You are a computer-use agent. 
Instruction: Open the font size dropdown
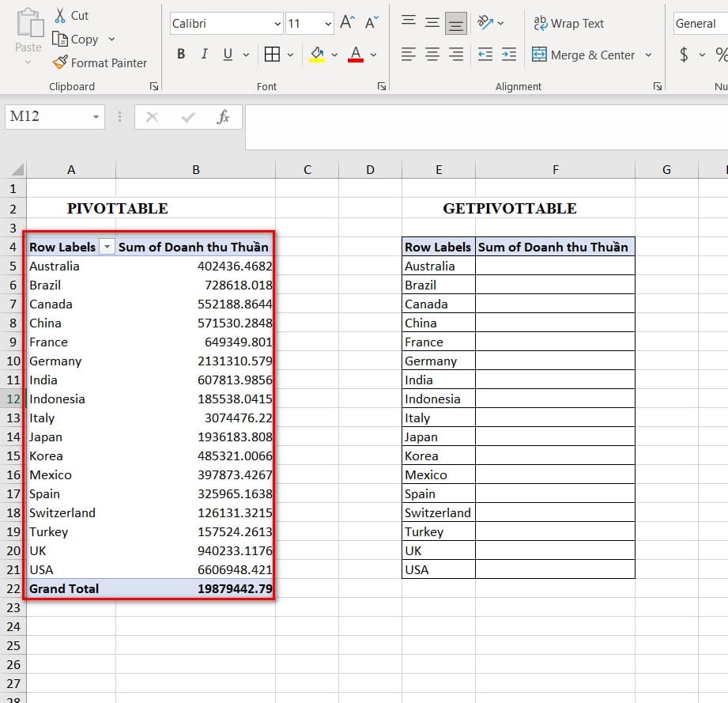(x=328, y=24)
